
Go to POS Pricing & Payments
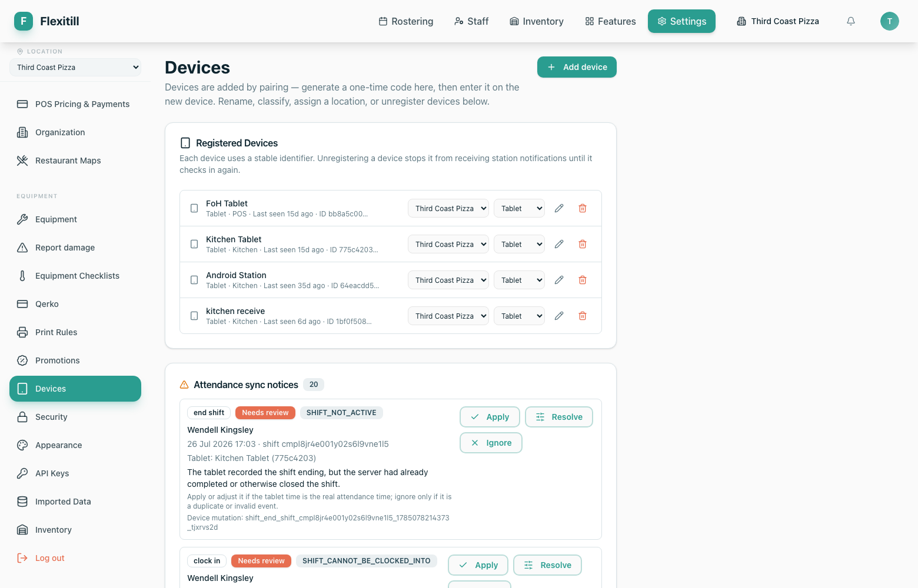tap(75, 104)
